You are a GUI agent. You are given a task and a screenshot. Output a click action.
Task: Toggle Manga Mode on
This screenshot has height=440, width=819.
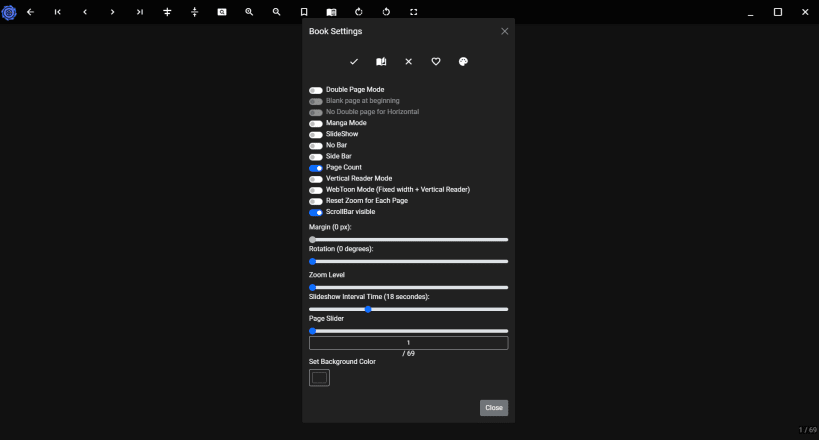pos(315,123)
